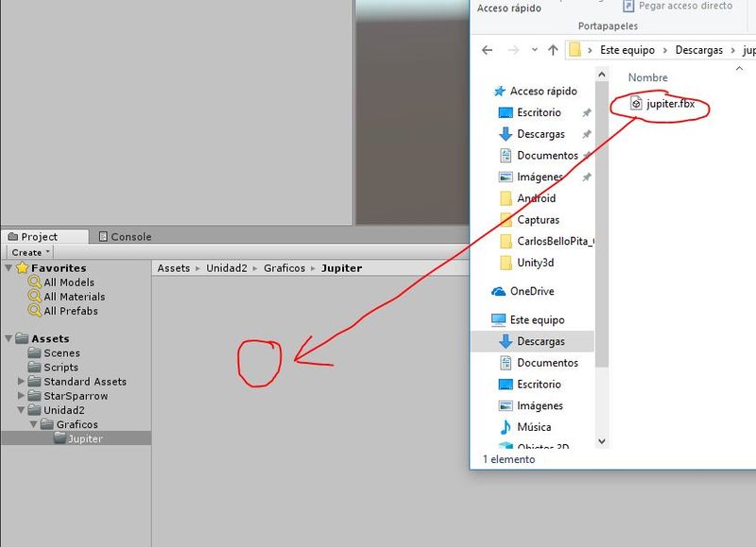Open pinned Descargas under Acceso rápido
The height and width of the screenshot is (547, 756).
pos(541,134)
